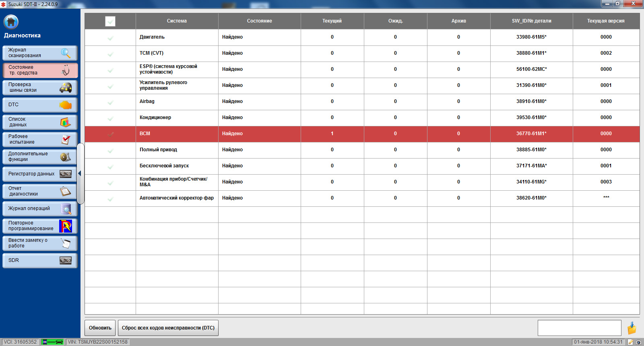Click Обновить button
Viewport: 644px width, 346px height.
[x=100, y=328]
